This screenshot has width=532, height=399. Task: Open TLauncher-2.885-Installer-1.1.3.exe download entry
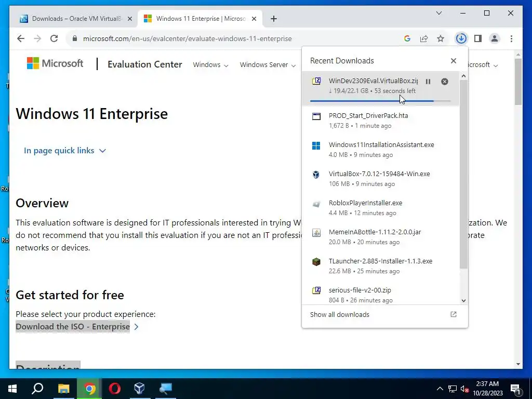pos(380,266)
